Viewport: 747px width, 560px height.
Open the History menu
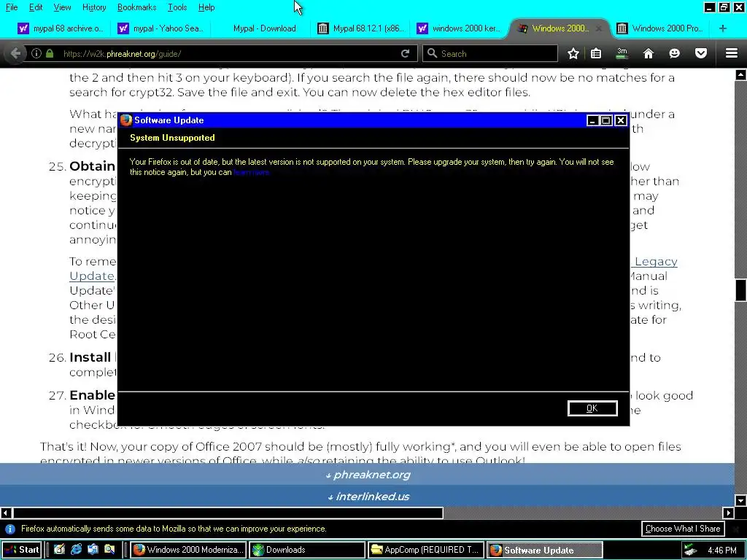pos(94,7)
